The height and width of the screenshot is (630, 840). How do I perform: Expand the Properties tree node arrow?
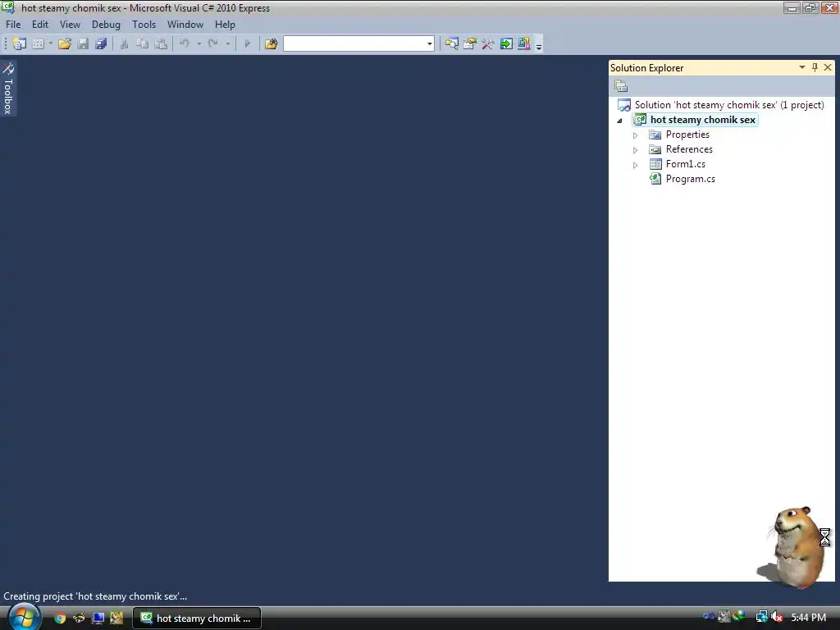click(x=636, y=135)
